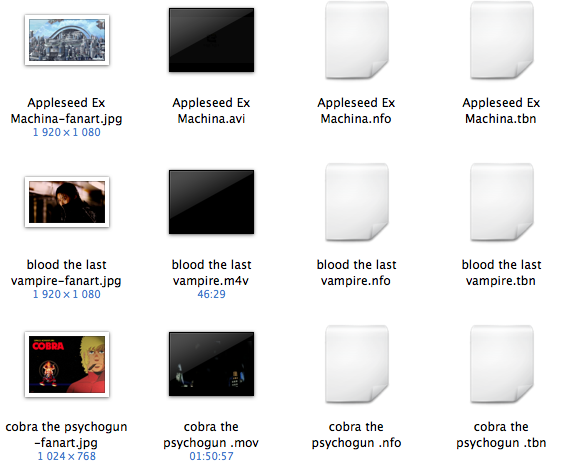The width and height of the screenshot is (581, 471).
Task: Select the Appleseed Ex Machina.avi video icon
Action: click(212, 40)
